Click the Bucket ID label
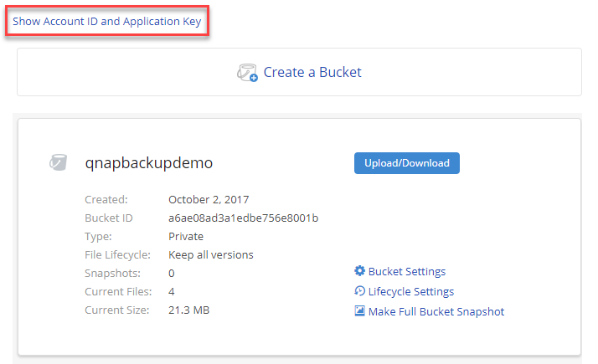Viewport: 598px width, 364px height. click(x=109, y=218)
